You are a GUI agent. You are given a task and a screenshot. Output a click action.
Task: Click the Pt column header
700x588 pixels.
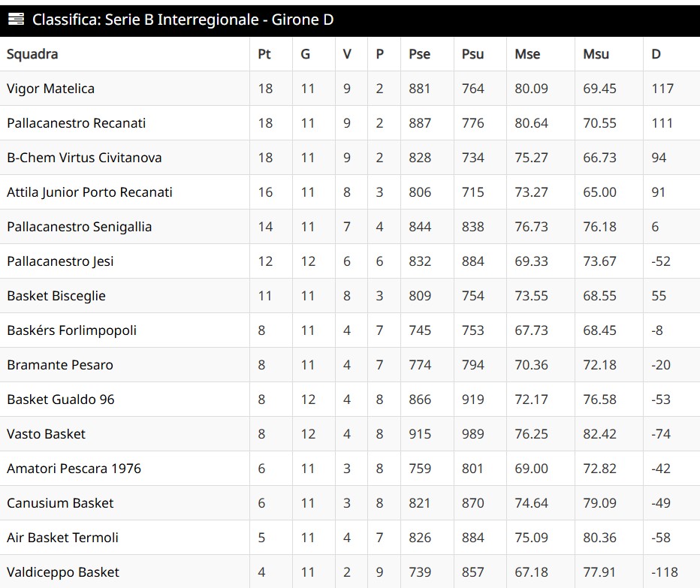tap(264, 54)
